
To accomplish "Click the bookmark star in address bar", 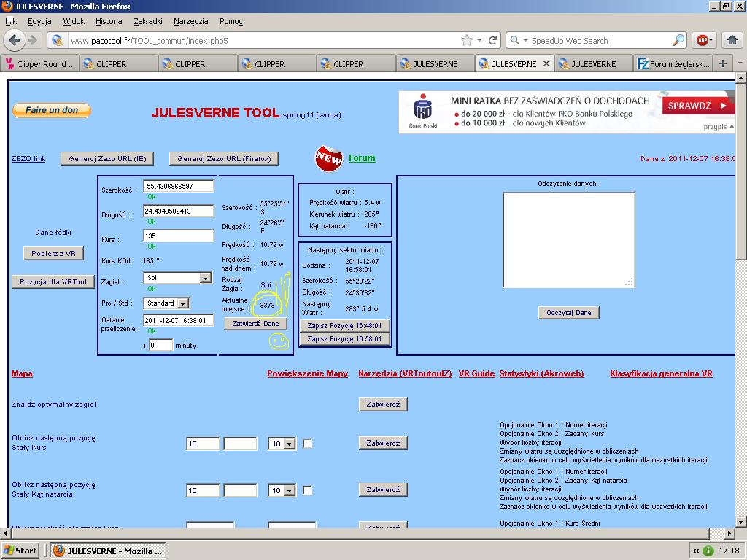I will 466,40.
